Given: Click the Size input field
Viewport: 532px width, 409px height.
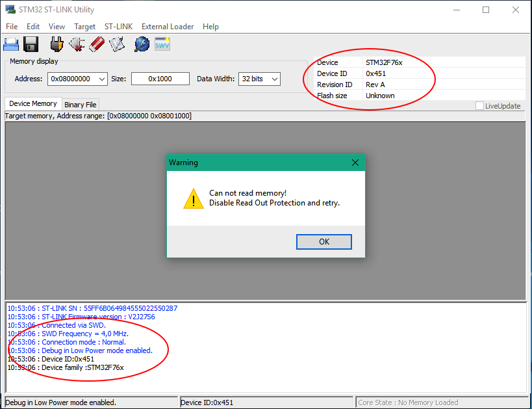Looking at the screenshot, I should click(160, 79).
